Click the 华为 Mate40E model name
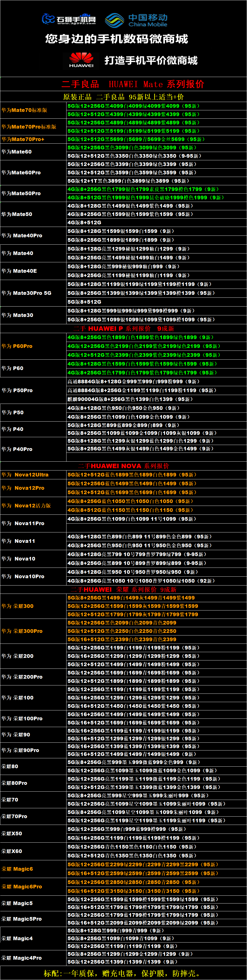This screenshot has width=247, height=980. (x=19, y=271)
